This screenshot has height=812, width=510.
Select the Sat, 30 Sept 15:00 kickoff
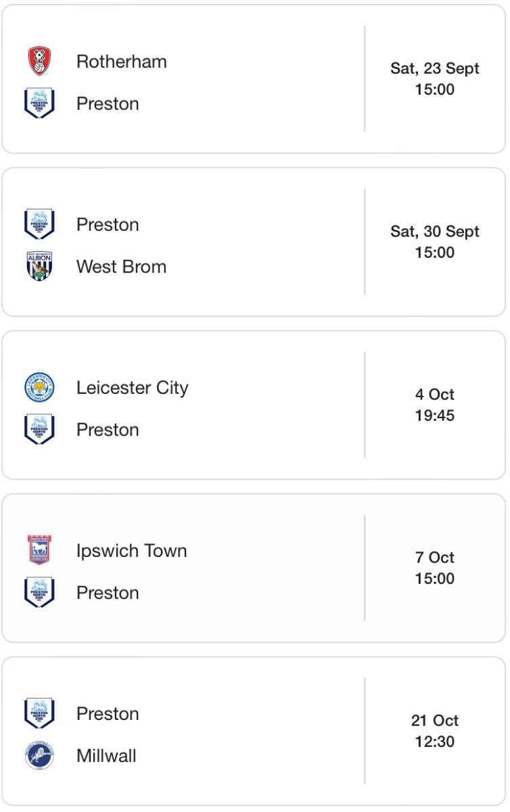tap(435, 242)
